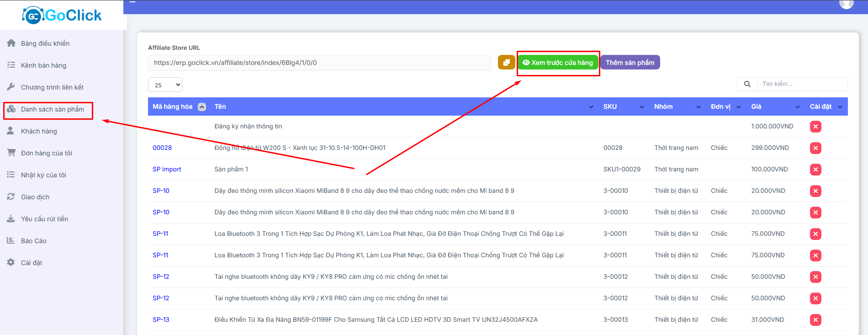The image size is (868, 335).
Task: Toggle sort on Mã hàng hóa column
Action: click(x=201, y=107)
